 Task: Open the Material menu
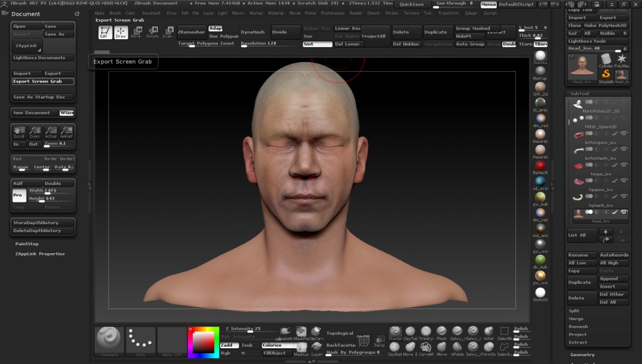pyautogui.click(x=275, y=13)
